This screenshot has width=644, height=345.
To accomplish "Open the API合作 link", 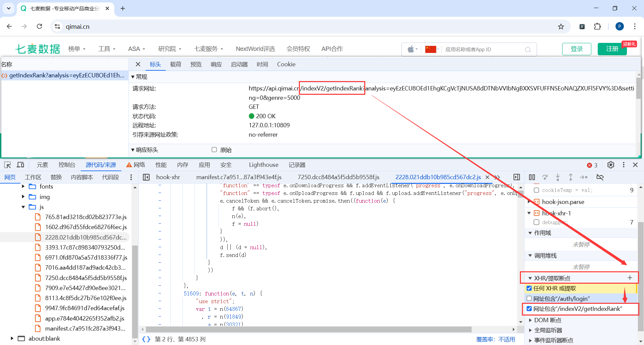I will coord(332,49).
